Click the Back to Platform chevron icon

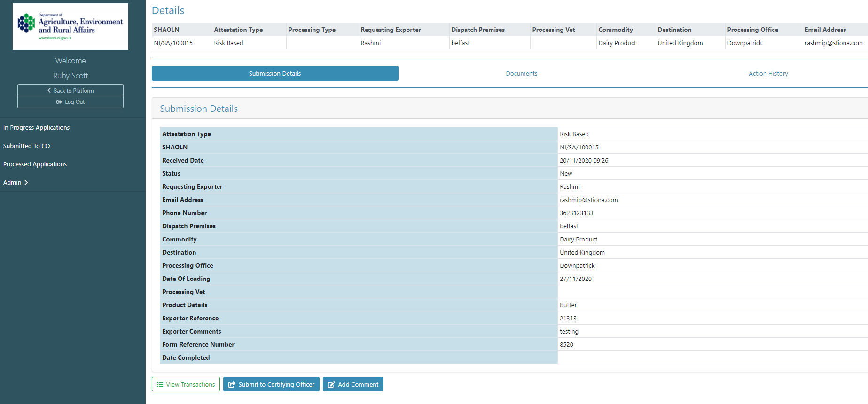49,90
